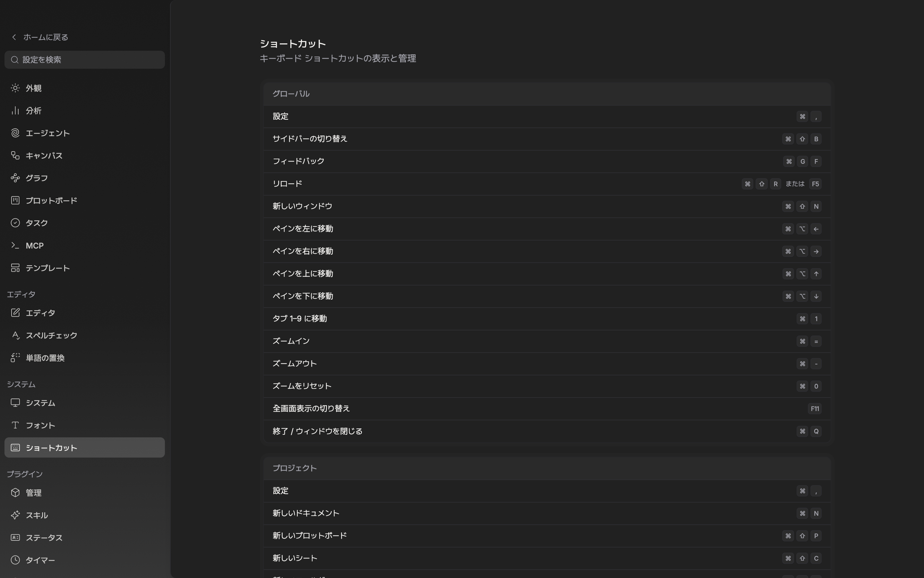The image size is (924, 578).
Task: Click the または text in リロード row
Action: coord(795,184)
